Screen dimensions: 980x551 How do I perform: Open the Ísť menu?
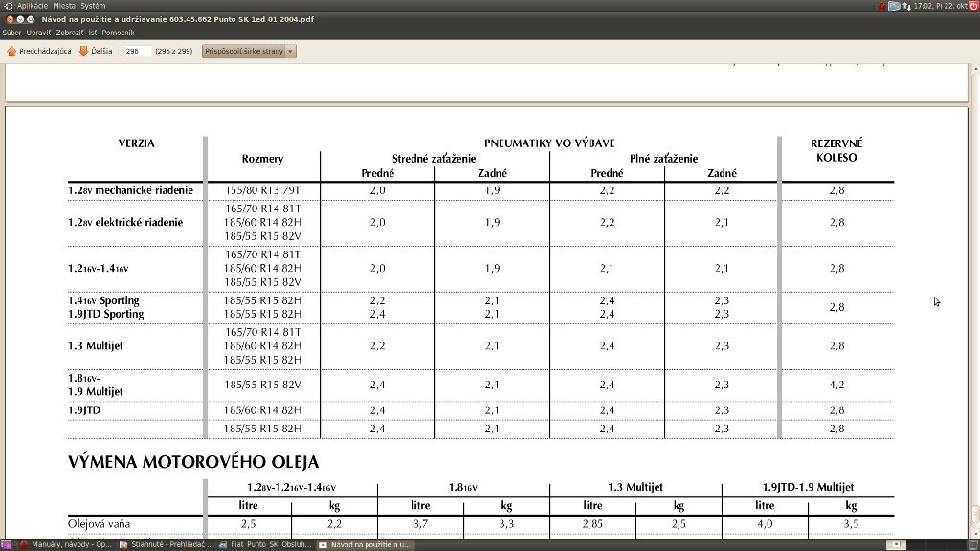(95, 32)
